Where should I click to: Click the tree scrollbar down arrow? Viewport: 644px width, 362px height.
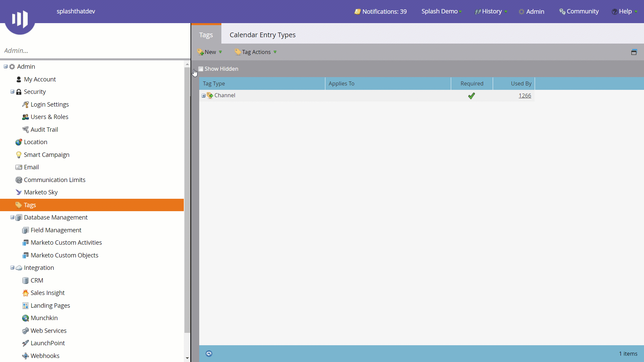(x=187, y=358)
